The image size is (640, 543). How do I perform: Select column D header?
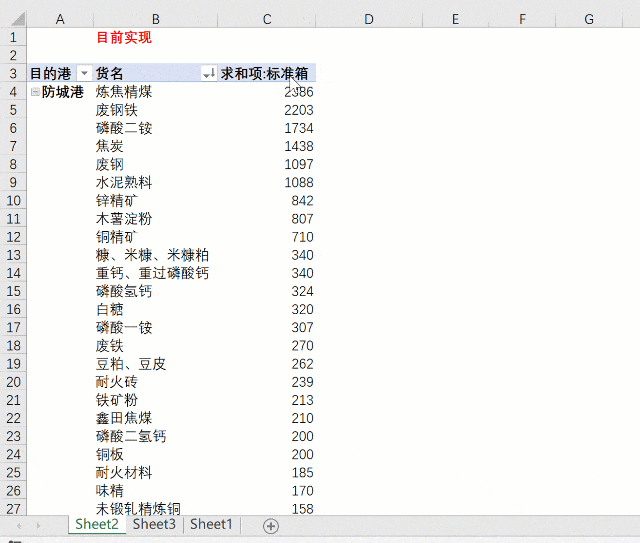368,19
